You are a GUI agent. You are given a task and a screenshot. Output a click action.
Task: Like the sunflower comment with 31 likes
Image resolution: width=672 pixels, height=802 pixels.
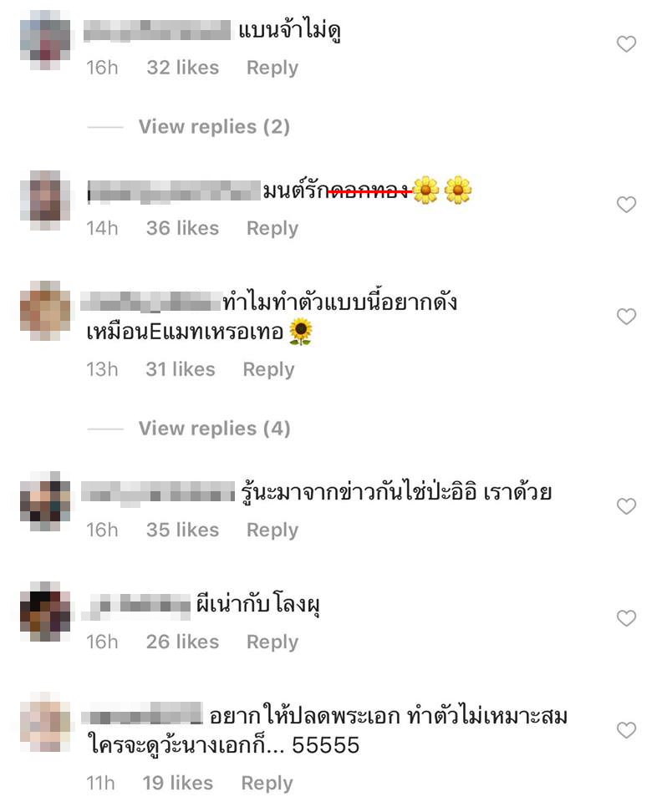pyautogui.click(x=625, y=316)
